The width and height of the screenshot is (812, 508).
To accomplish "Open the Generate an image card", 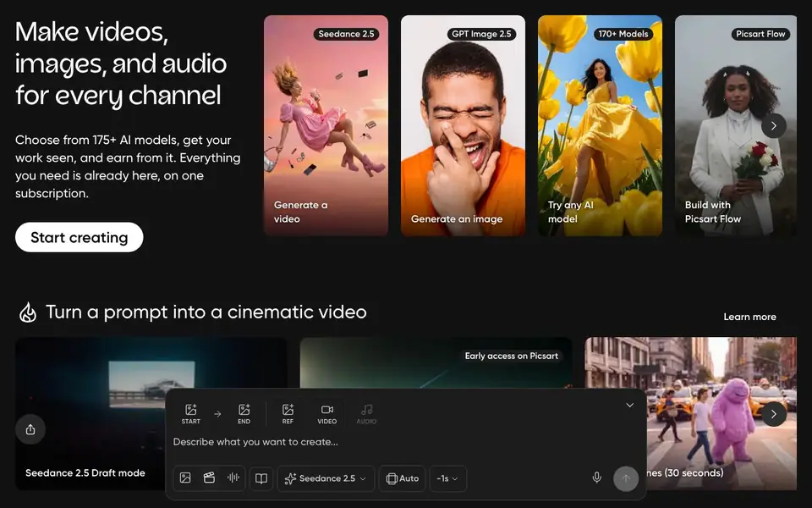I will pos(463,125).
